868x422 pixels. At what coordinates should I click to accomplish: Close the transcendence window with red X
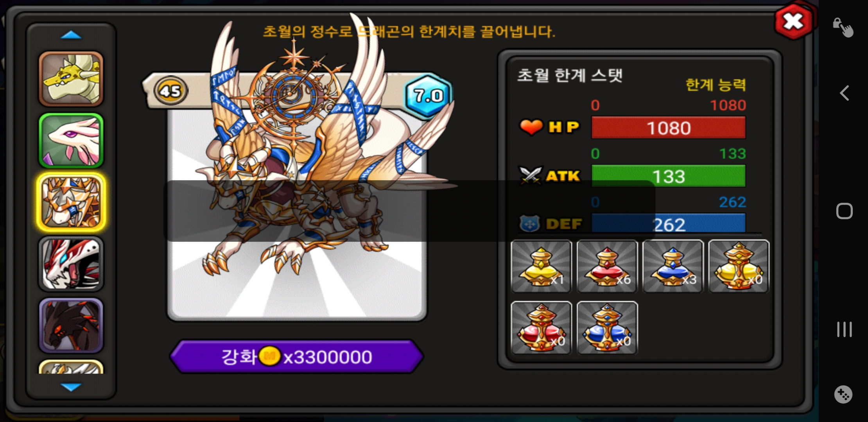pyautogui.click(x=794, y=21)
